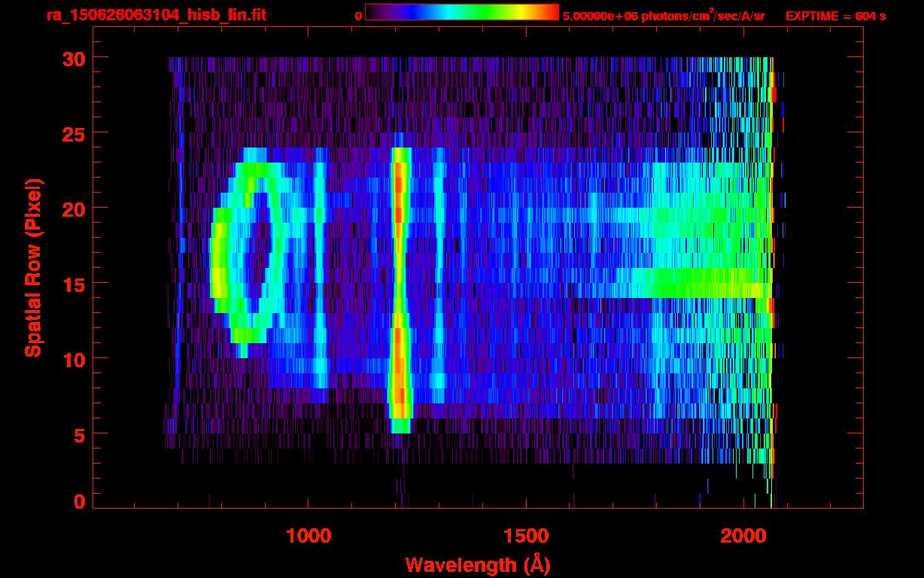Click the 5.00000e+06 photons/cm²/sec/A/sr label
Screen dimensions: 924x578
coord(664,16)
